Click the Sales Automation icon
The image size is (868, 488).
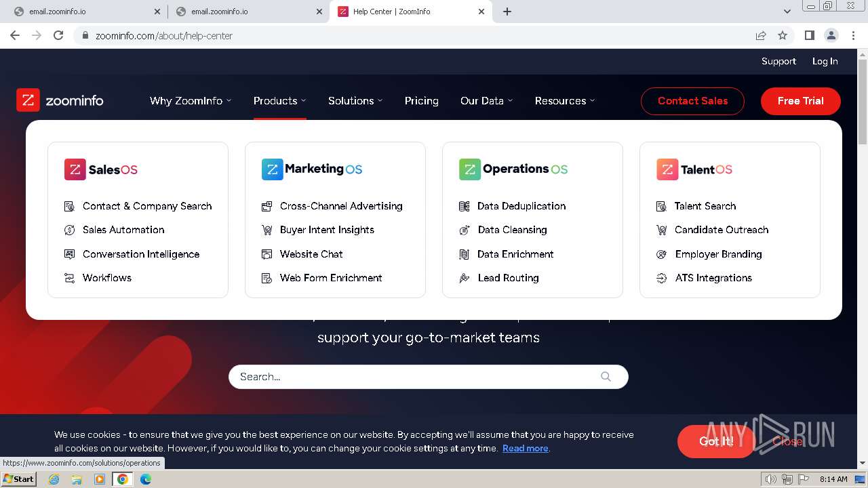69,230
